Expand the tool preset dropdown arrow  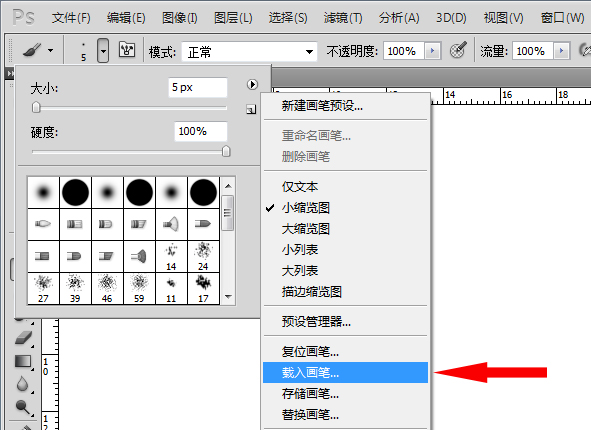click(51, 50)
